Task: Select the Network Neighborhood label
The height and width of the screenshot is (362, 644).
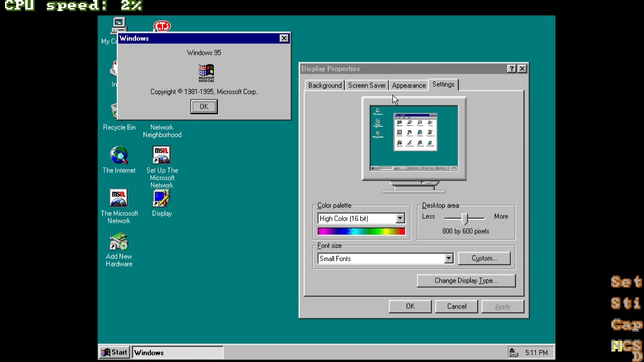Action: (162, 131)
